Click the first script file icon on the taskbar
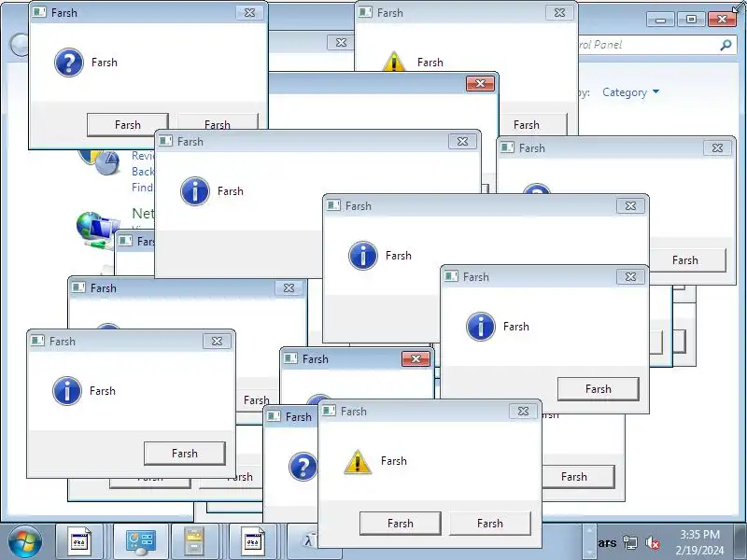The image size is (747, 560). [x=79, y=541]
